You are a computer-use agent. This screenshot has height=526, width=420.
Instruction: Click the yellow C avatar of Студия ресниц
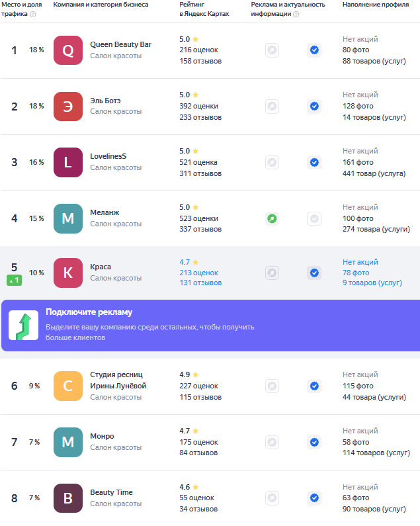[68, 386]
